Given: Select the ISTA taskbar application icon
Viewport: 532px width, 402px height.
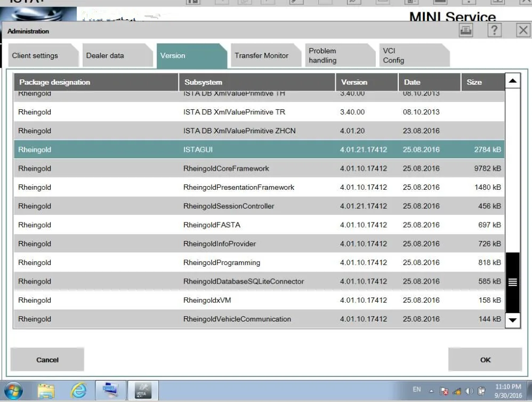Looking at the screenshot, I should (x=141, y=390).
